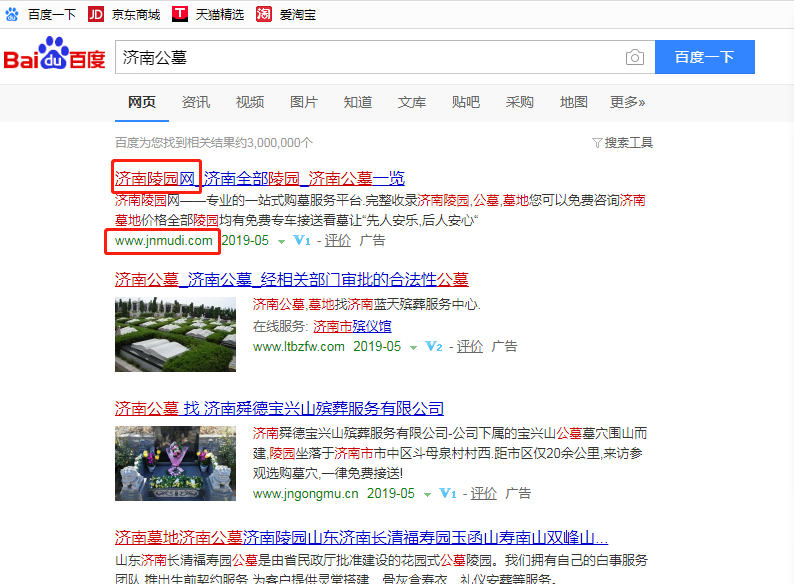Image resolution: width=794 pixels, height=584 pixels.
Task: Click the 京东商城 bookmark text
Action: point(136,15)
